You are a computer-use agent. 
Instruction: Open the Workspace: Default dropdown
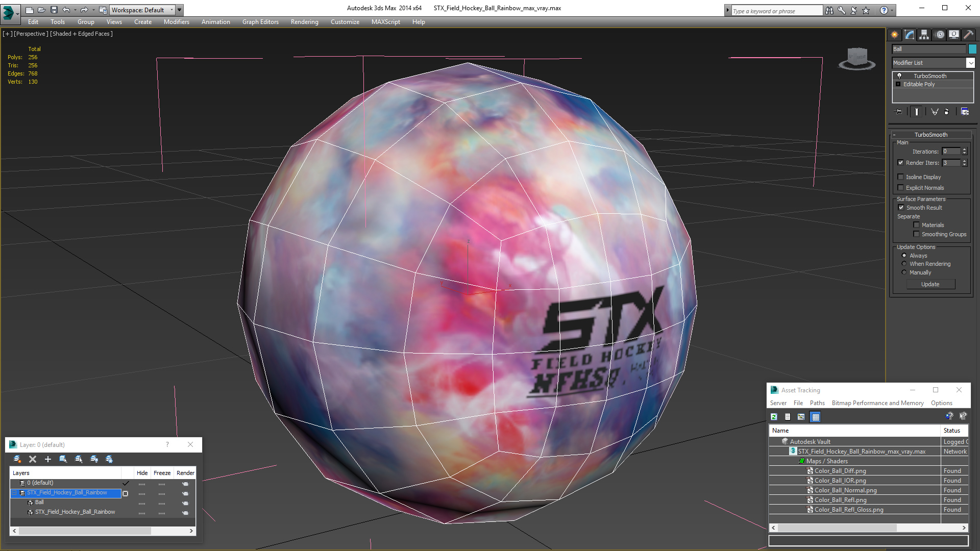click(x=143, y=10)
